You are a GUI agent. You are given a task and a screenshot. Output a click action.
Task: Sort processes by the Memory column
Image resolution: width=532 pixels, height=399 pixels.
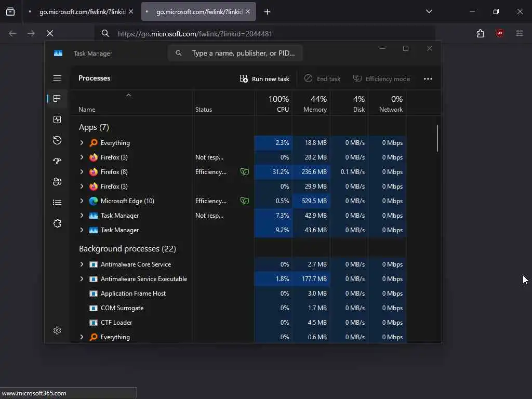pos(311,103)
